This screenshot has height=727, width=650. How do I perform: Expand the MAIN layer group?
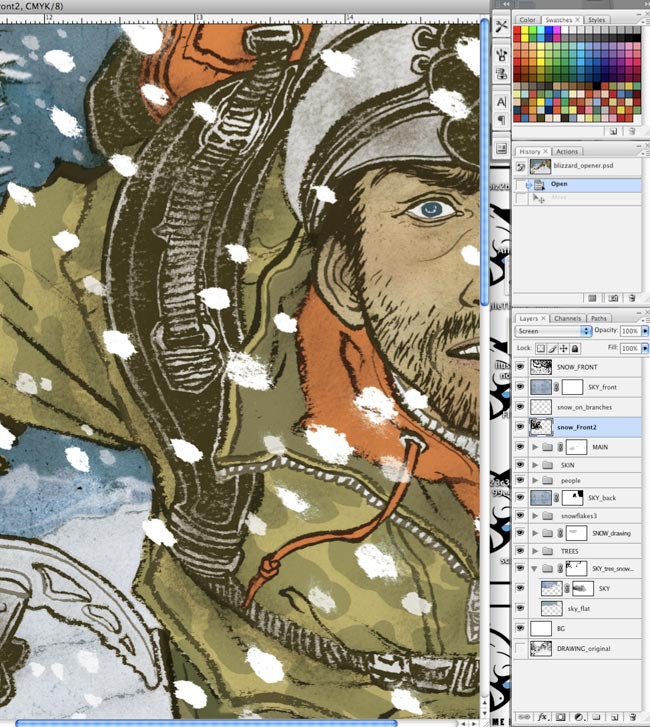[x=535, y=447]
